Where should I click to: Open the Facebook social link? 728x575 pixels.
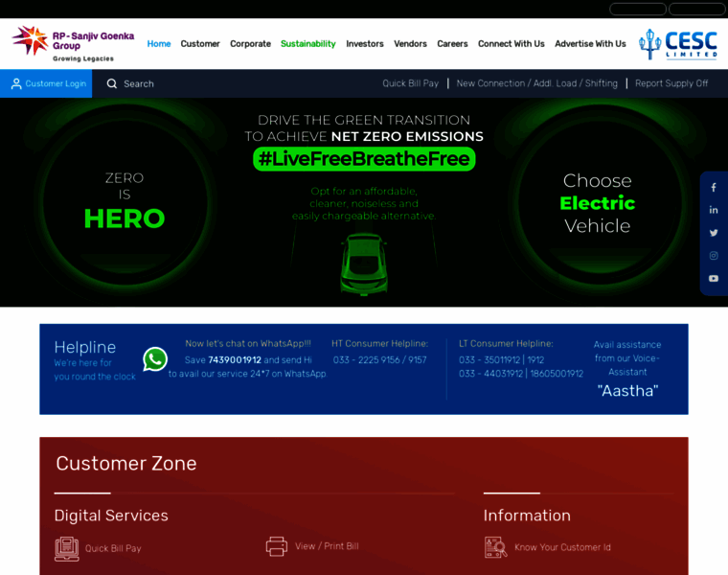pyautogui.click(x=714, y=188)
